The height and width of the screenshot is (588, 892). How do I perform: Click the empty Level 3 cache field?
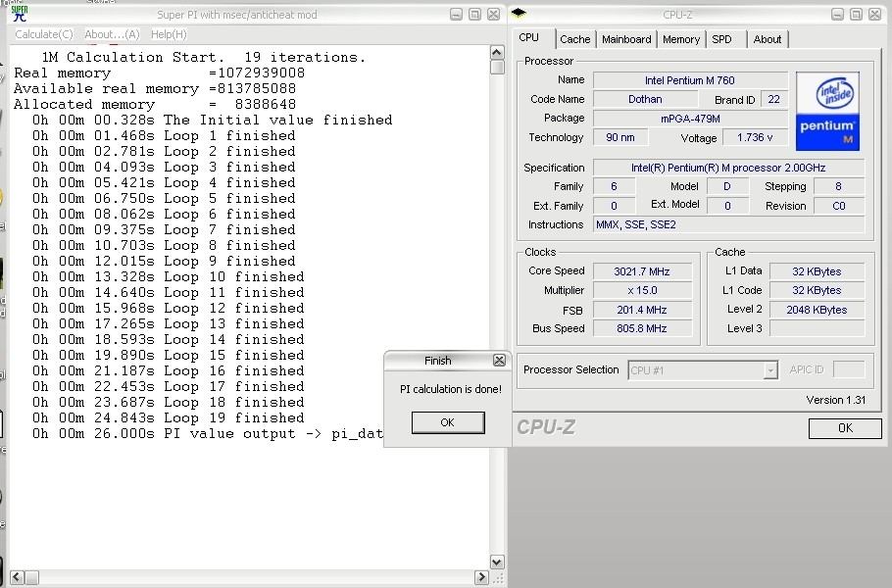[x=817, y=328]
